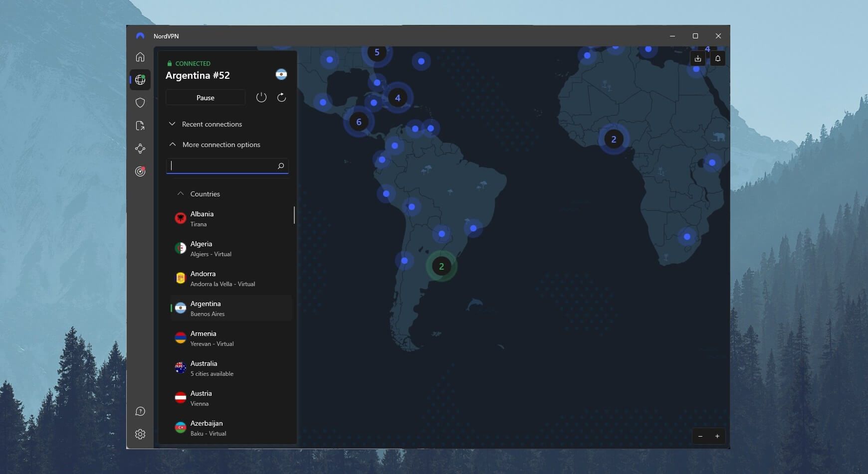Click the Austria flag icon
Screen dimensions: 868x474
(181, 398)
